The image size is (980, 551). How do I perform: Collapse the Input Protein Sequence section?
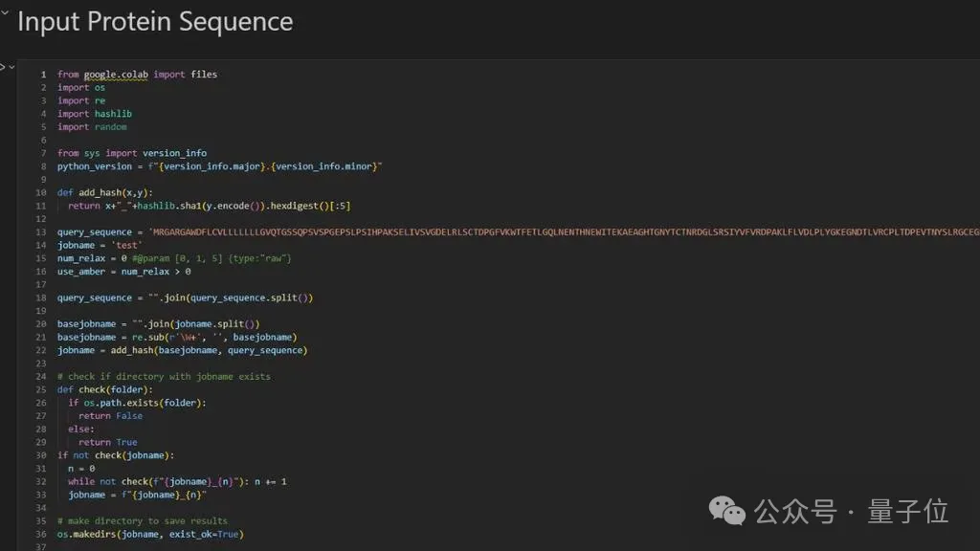(5, 13)
